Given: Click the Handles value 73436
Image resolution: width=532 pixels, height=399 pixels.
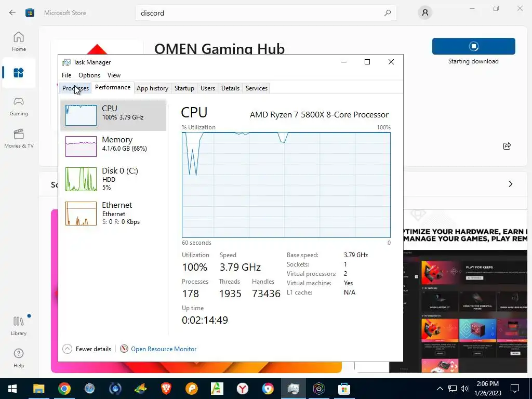Looking at the screenshot, I should tap(267, 294).
